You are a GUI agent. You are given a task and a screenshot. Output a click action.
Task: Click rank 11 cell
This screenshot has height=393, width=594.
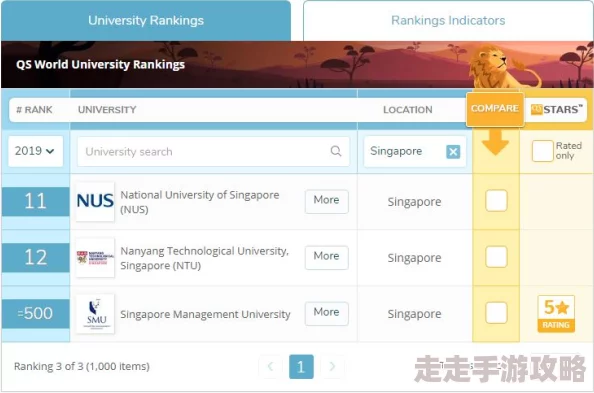pyautogui.click(x=36, y=201)
